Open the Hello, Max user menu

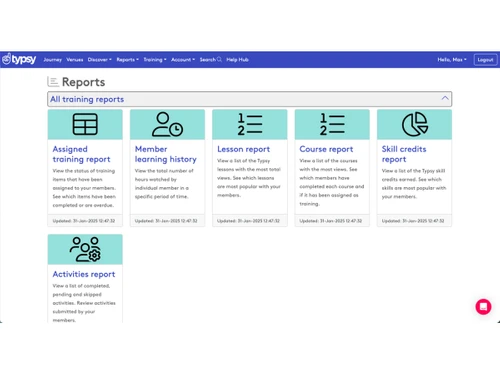(452, 60)
